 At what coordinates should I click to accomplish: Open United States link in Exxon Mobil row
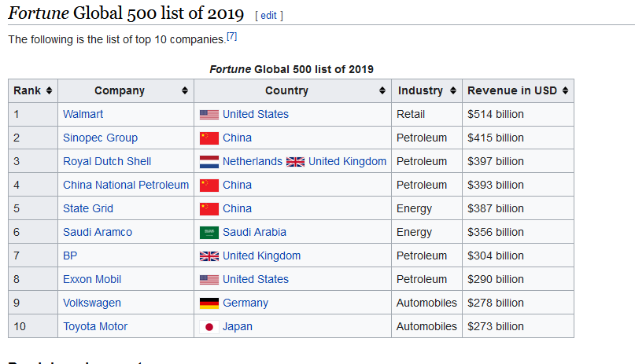(x=256, y=279)
